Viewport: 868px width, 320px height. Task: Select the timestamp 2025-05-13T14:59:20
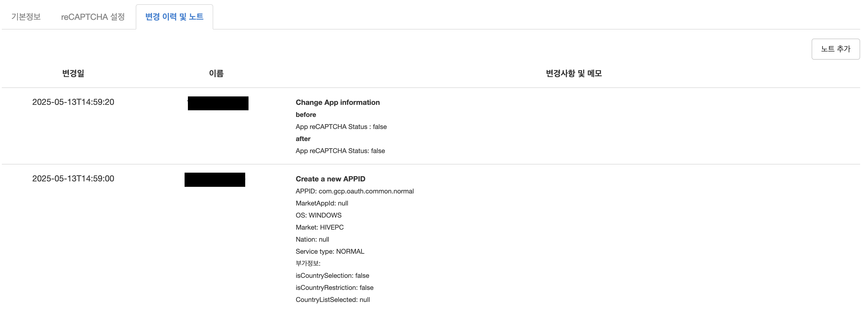pos(73,102)
